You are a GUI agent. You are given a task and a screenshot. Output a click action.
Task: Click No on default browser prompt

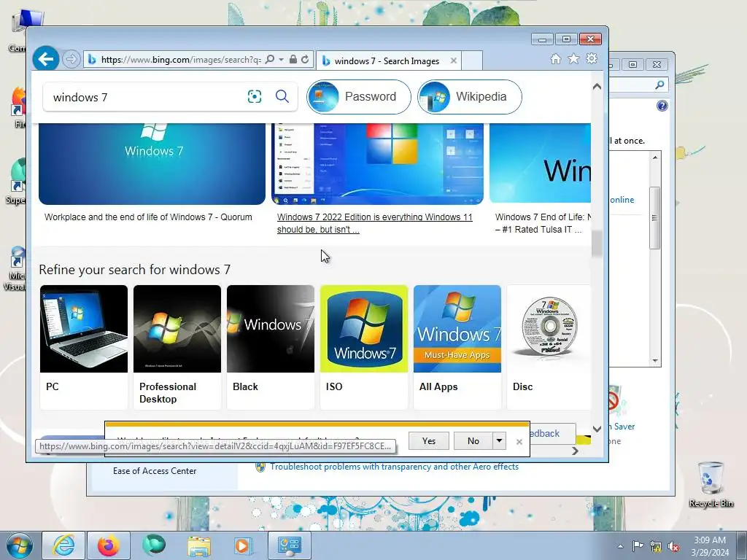click(x=473, y=441)
